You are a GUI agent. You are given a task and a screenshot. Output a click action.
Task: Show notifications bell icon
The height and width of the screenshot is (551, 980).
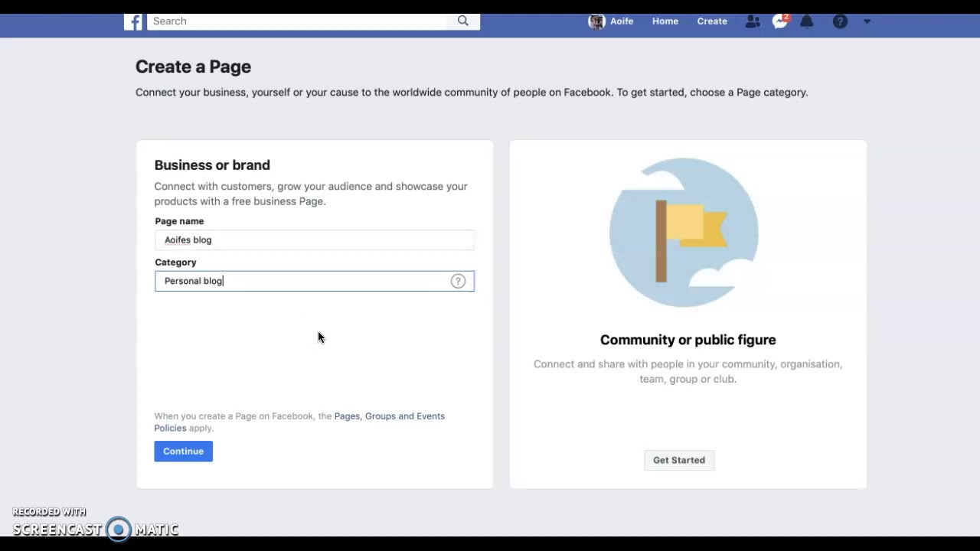807,21
